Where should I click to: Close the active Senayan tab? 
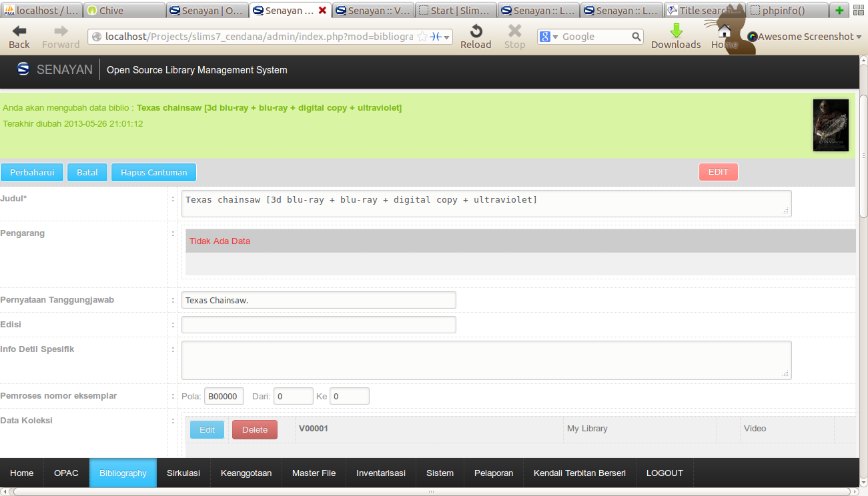[322, 11]
